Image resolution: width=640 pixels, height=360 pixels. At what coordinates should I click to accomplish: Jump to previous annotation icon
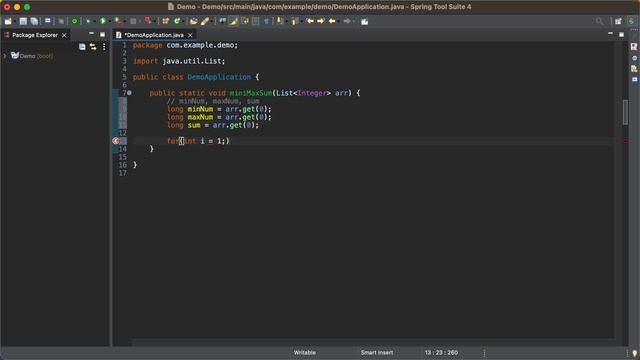click(x=294, y=21)
